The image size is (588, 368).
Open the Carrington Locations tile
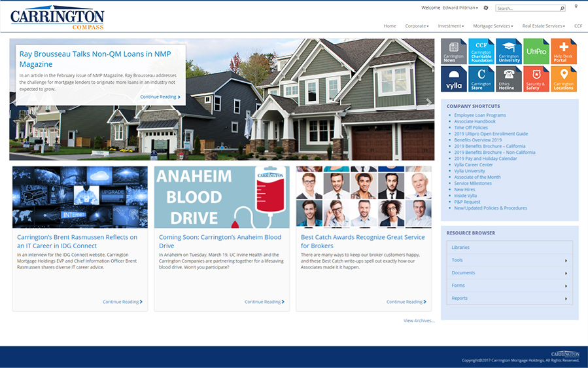[x=564, y=79]
